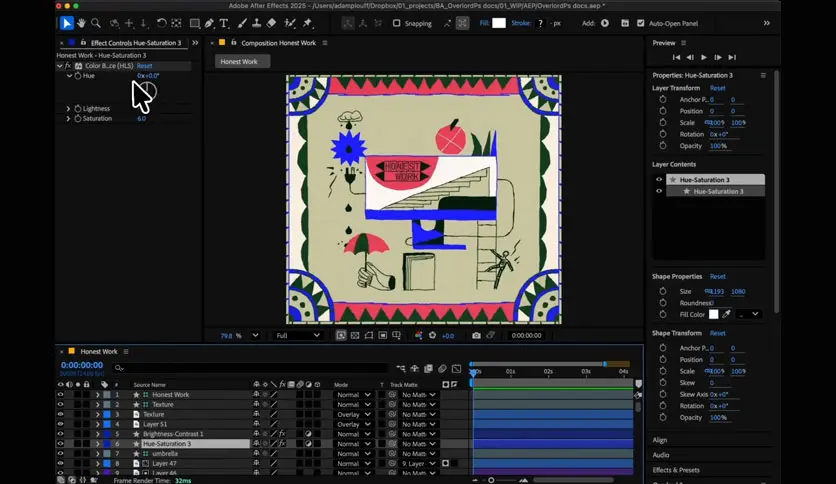Open the Audio panel
This screenshot has width=836, height=484.
(x=661, y=455)
